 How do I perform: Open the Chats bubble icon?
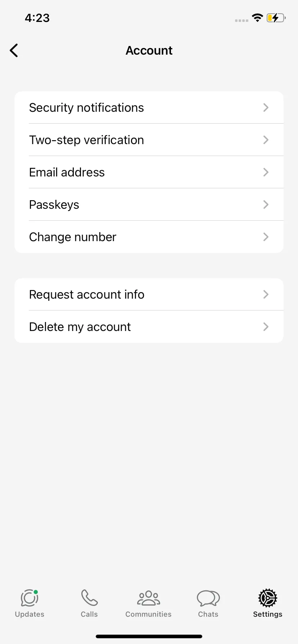[208, 598]
